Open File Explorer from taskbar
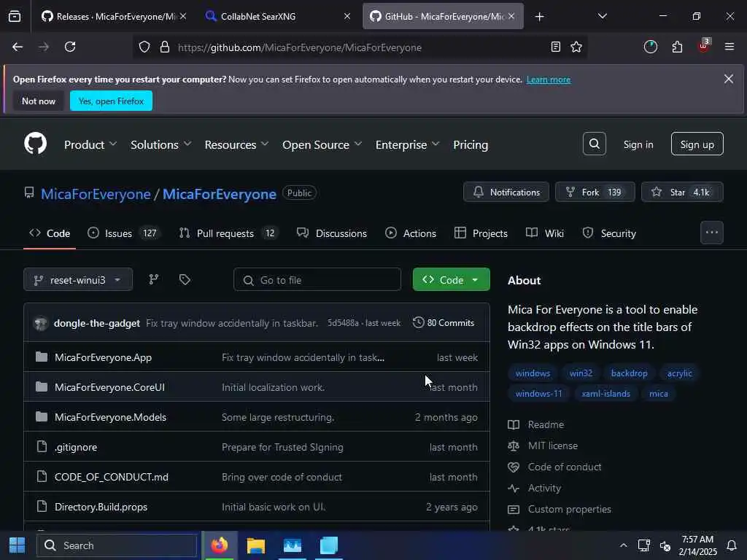Viewport: 747px width, 560px height. point(256,545)
